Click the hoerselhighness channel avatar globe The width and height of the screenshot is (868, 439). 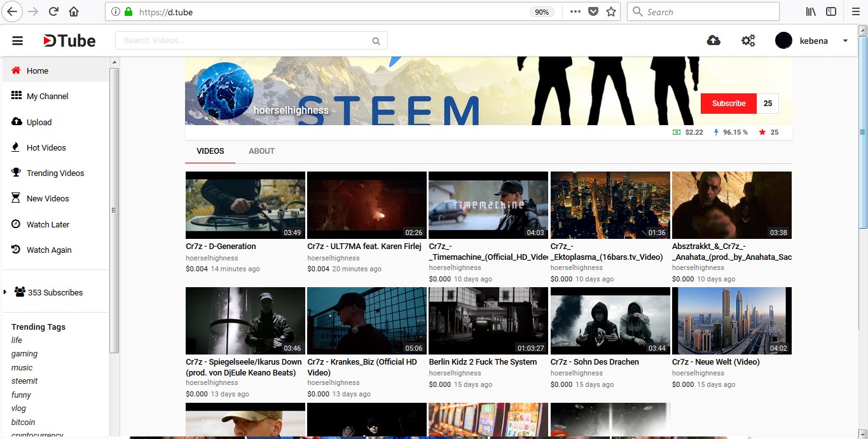point(225,91)
